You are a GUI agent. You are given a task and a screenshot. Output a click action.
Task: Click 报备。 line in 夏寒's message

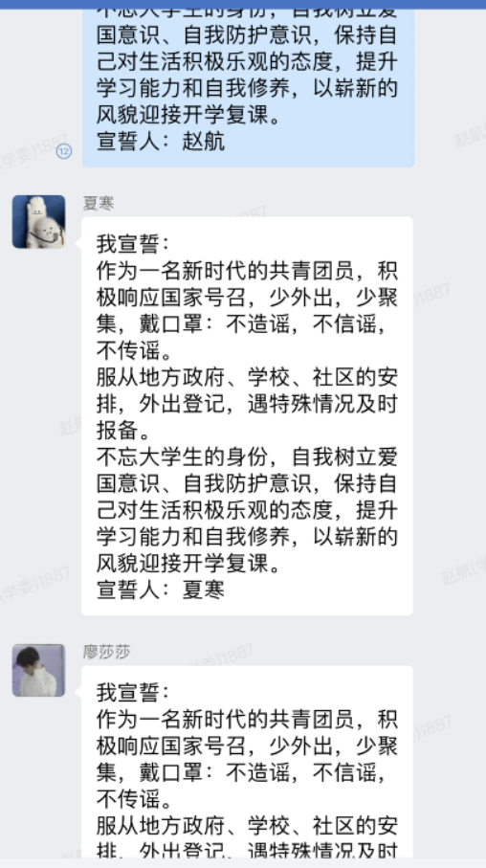pyautogui.click(x=123, y=431)
